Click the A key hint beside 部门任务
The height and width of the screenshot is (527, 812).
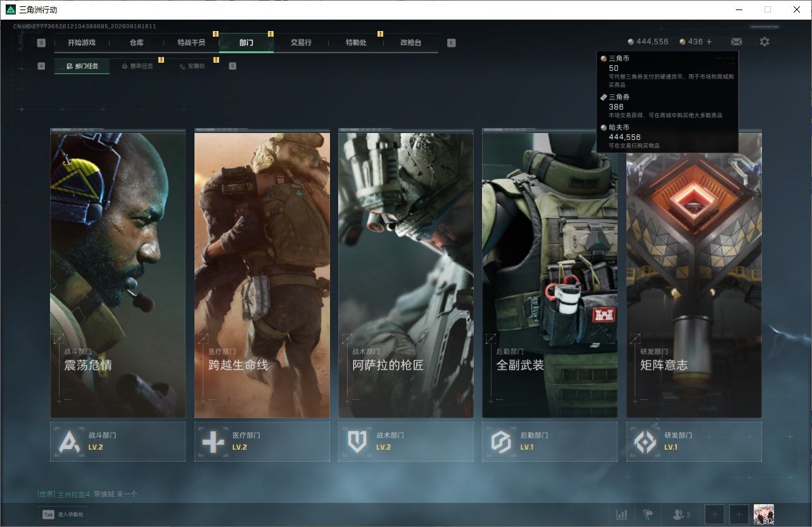tap(41, 66)
